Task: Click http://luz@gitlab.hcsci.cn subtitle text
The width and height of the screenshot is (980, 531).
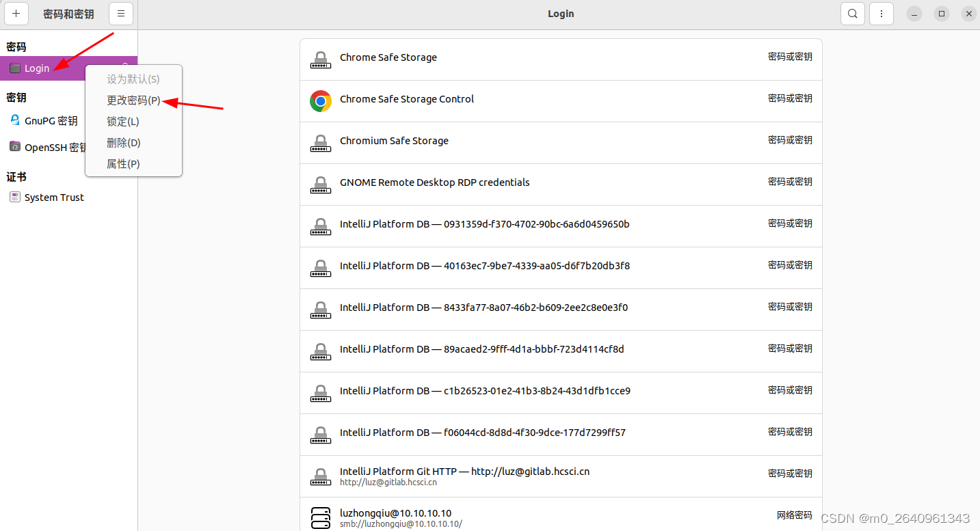Action: click(x=388, y=482)
